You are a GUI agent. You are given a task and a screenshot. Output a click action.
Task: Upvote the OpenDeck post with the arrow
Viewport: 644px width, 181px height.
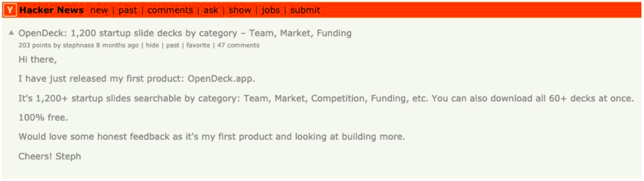point(12,33)
